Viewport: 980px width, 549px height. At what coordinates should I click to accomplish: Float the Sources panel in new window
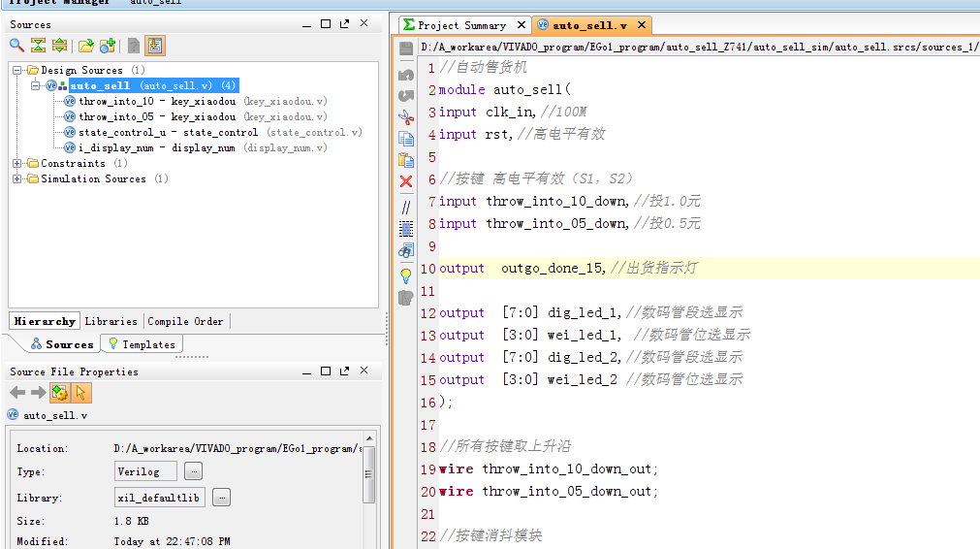point(344,23)
